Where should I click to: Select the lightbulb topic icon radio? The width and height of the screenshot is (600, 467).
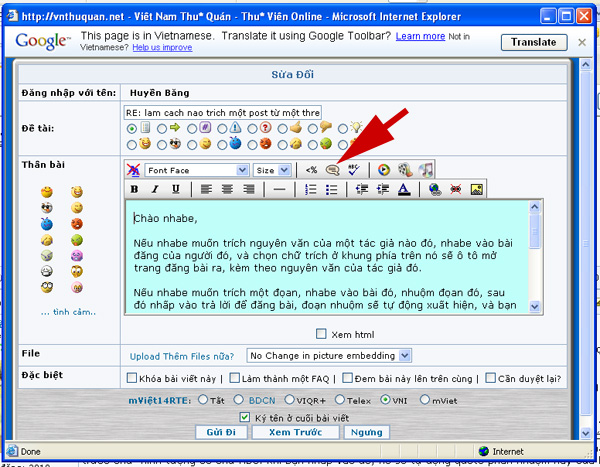[343, 129]
